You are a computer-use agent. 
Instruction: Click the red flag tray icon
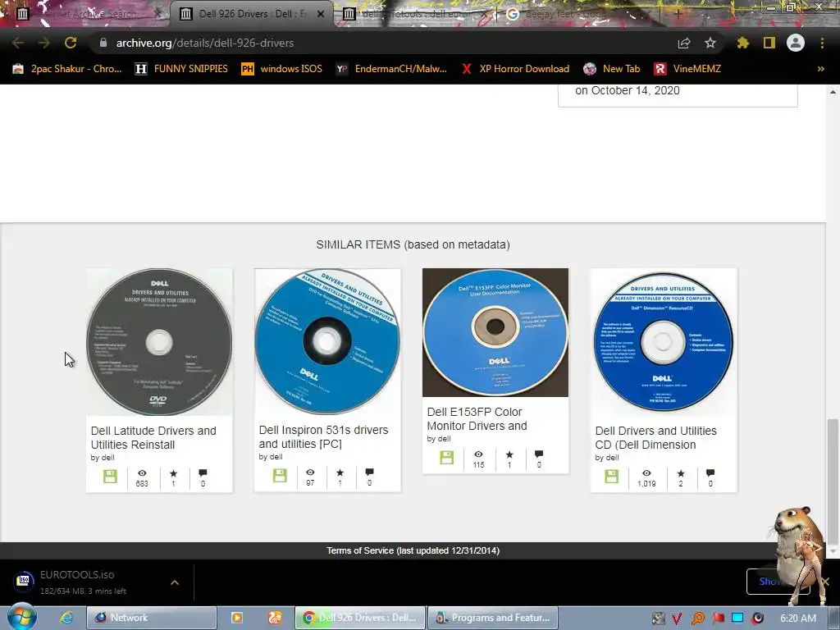pos(719,618)
